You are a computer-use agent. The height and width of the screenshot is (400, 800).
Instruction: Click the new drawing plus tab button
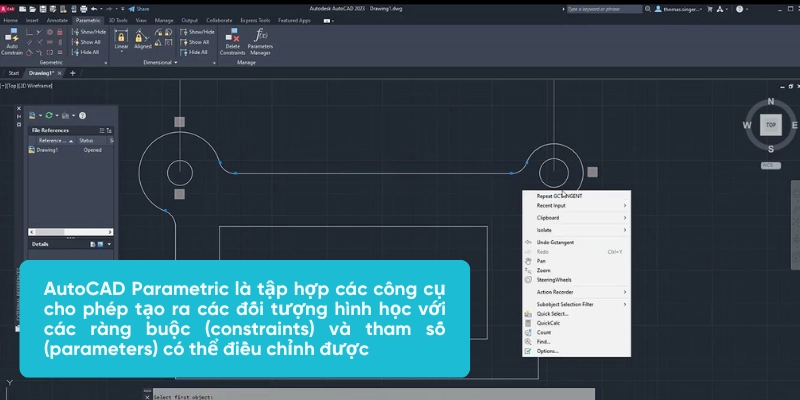click(72, 73)
